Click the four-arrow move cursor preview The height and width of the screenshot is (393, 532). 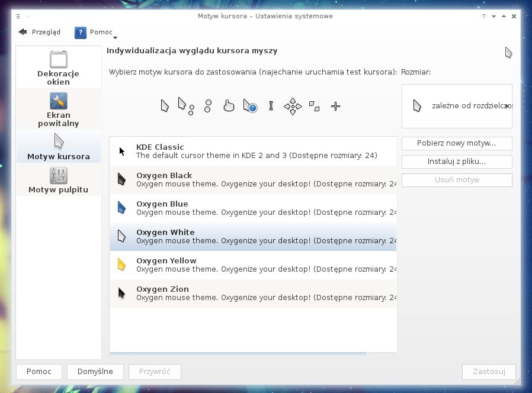tap(293, 107)
